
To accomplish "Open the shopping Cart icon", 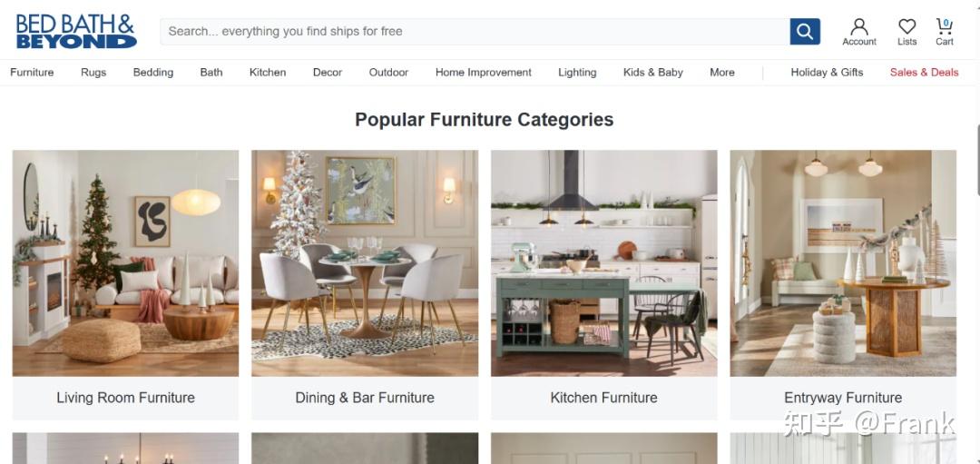I will 945,32.
